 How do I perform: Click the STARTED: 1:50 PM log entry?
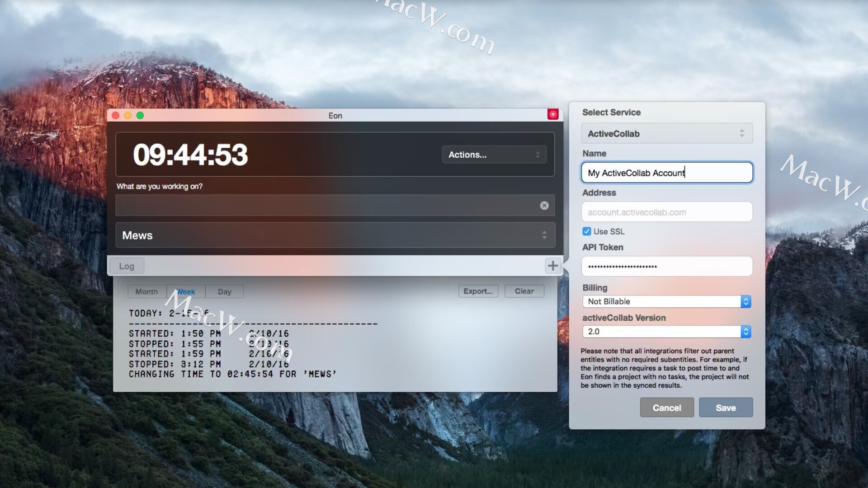tap(209, 333)
